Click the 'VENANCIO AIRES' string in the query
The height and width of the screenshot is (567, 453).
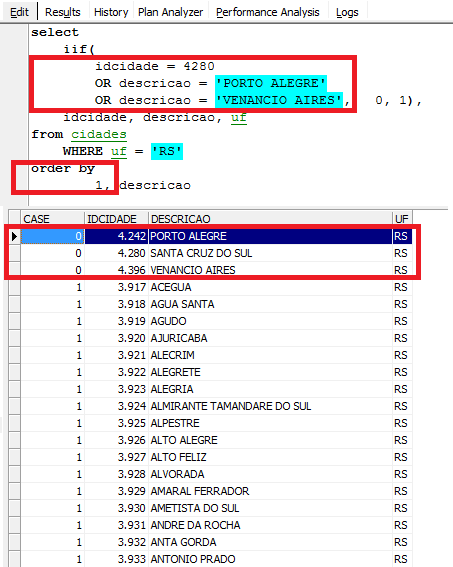279,100
